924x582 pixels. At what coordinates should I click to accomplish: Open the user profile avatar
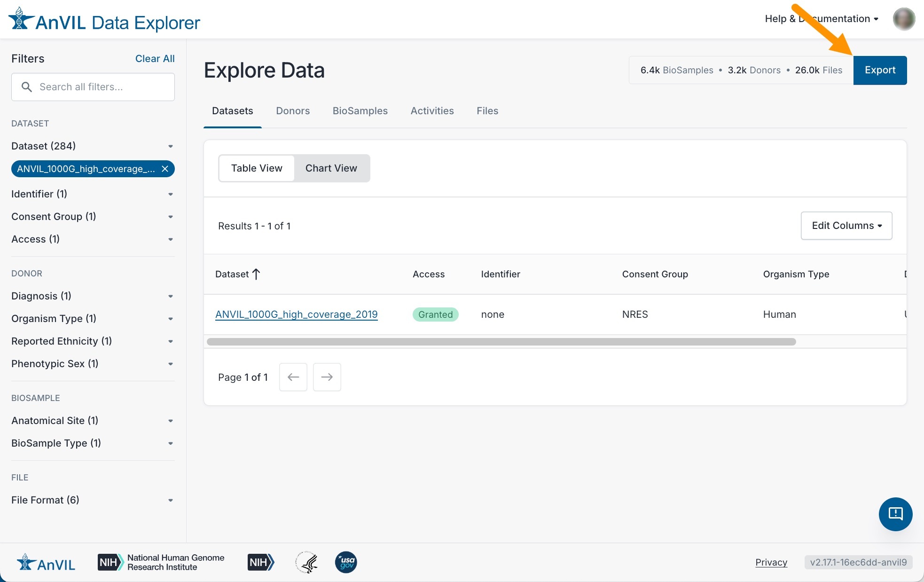coord(904,19)
